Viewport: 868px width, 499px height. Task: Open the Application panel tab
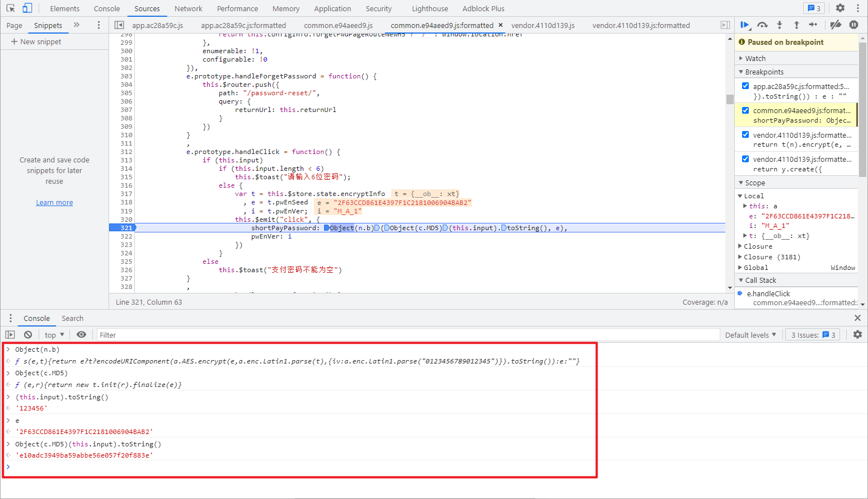click(x=332, y=8)
